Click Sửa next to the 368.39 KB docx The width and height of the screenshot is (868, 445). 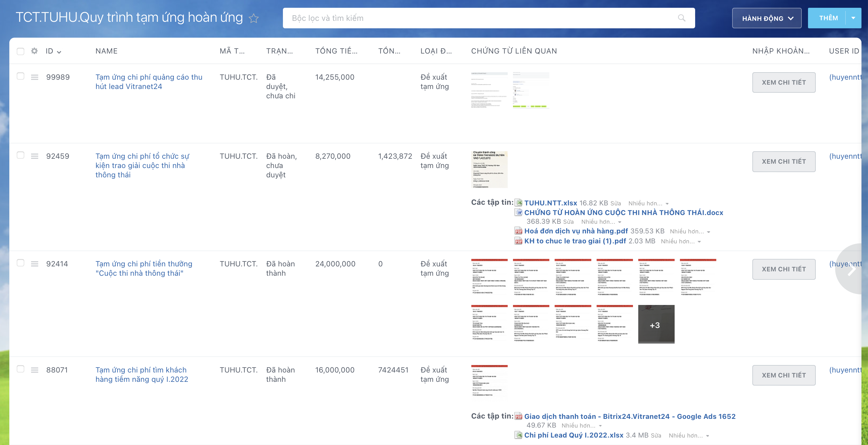pyautogui.click(x=568, y=222)
